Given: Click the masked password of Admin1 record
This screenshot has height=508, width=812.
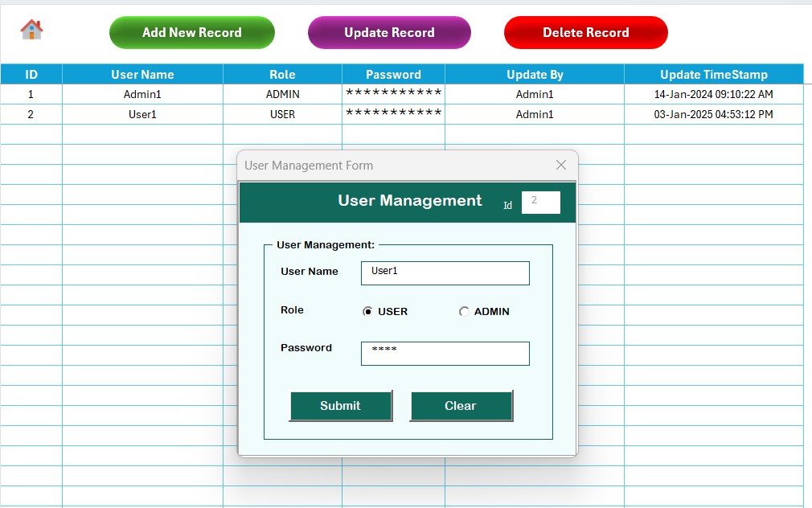Looking at the screenshot, I should point(393,94).
